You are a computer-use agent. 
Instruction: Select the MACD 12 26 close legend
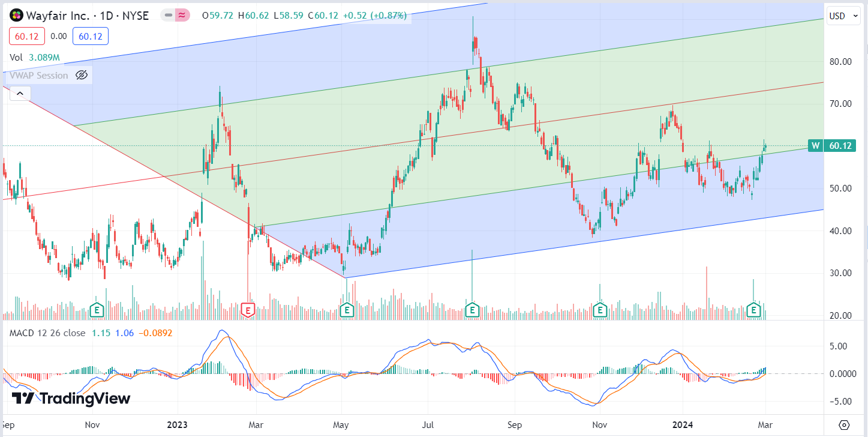point(47,333)
